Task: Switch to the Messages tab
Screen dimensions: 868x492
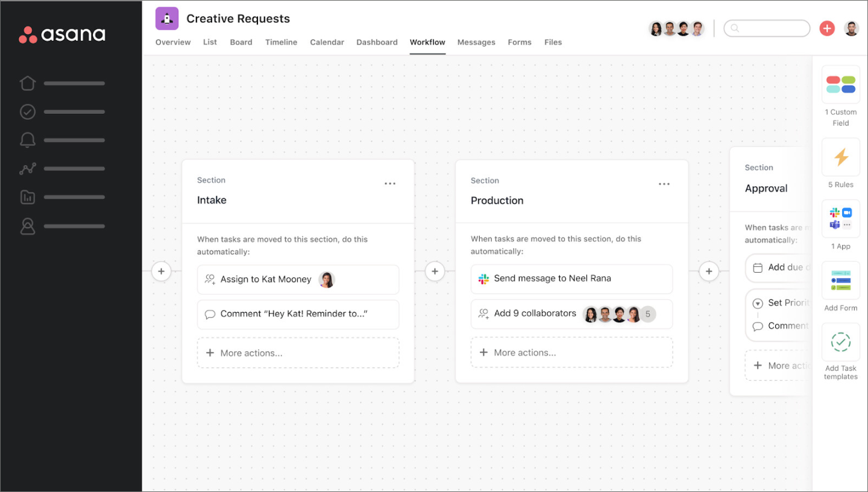Action: pyautogui.click(x=476, y=42)
